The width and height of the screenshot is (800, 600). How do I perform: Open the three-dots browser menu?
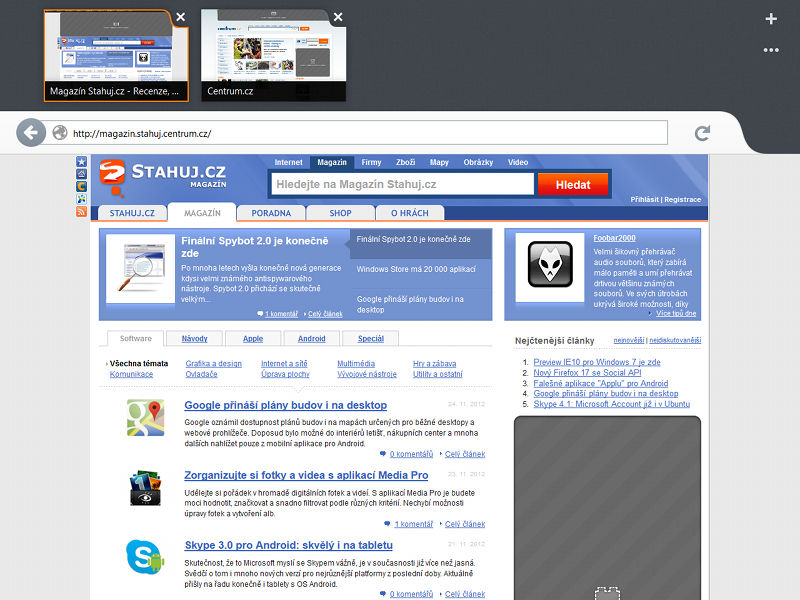pos(771,50)
